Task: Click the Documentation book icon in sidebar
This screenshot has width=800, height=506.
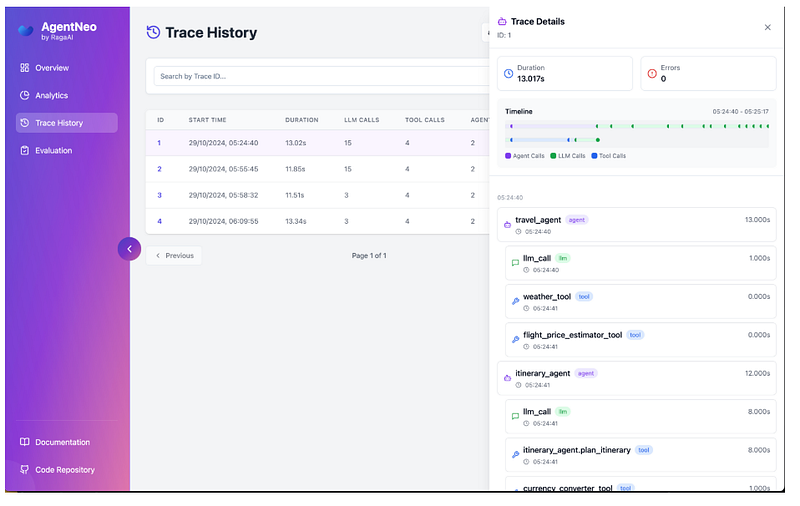Action: tap(25, 442)
